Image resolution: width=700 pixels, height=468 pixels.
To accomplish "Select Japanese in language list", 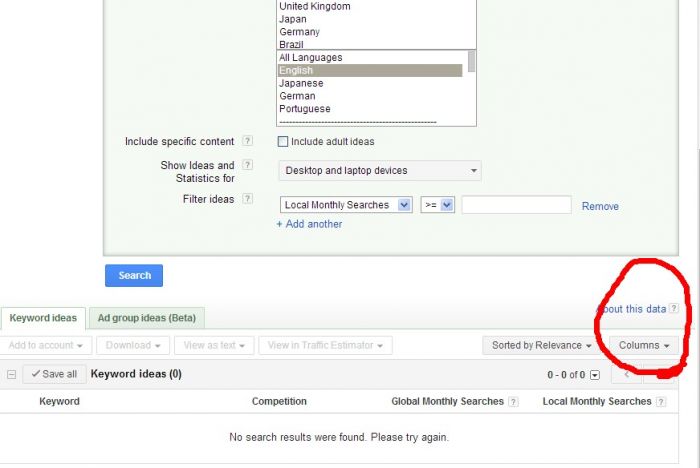I will pyautogui.click(x=301, y=84).
